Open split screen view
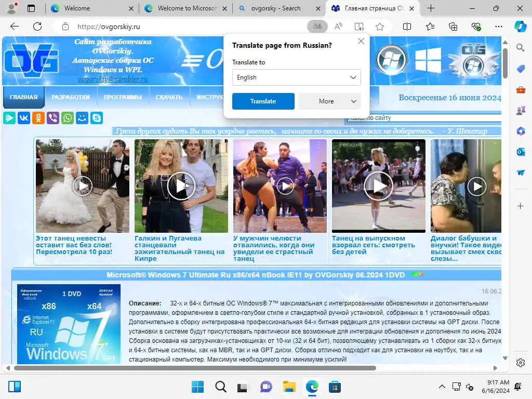This screenshot has width=532, height=399. 407,26
